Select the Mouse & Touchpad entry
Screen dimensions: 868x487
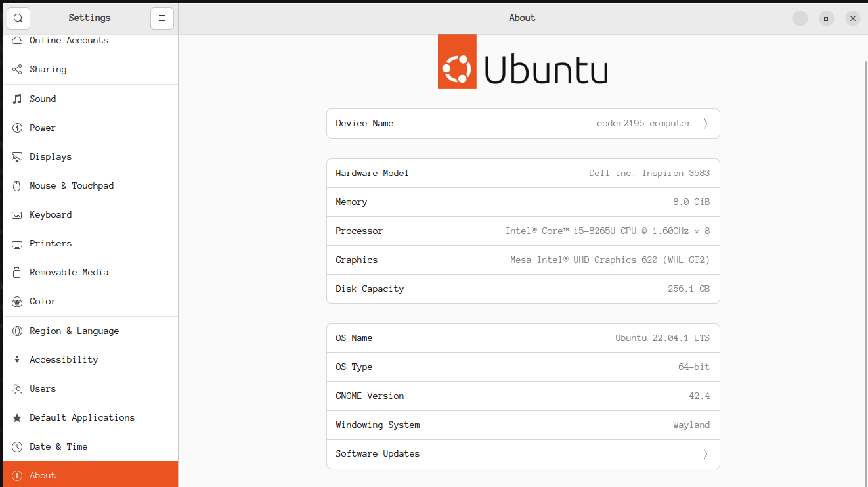(71, 185)
